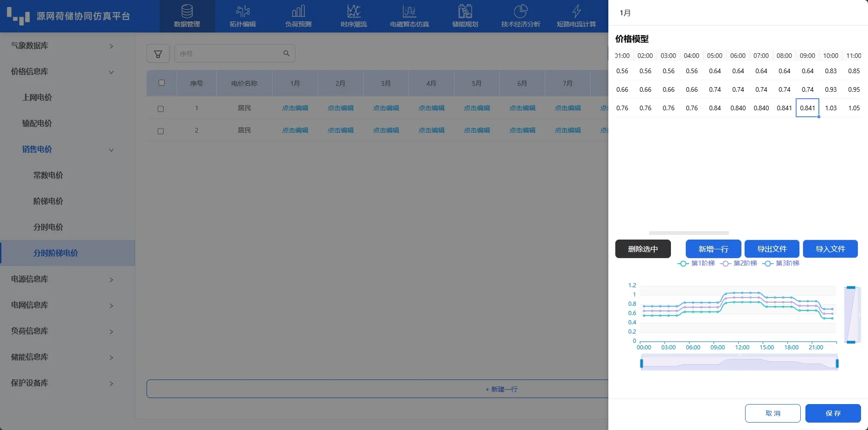Click the 2月 column header

tap(340, 83)
